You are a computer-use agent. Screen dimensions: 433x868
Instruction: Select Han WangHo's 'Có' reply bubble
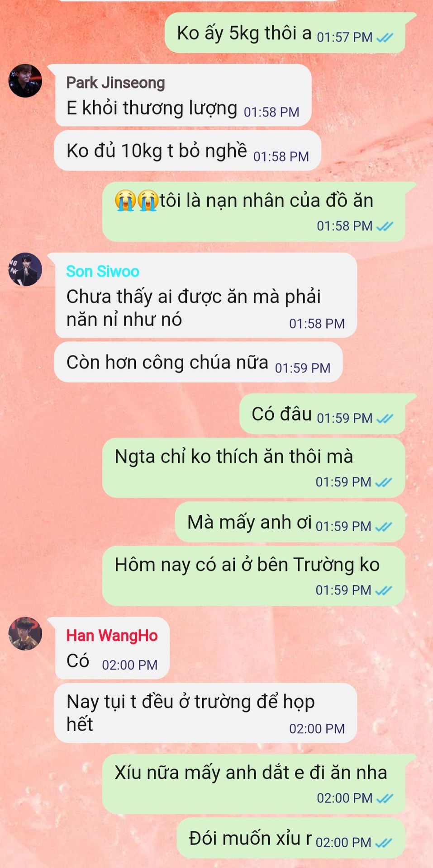point(112,648)
